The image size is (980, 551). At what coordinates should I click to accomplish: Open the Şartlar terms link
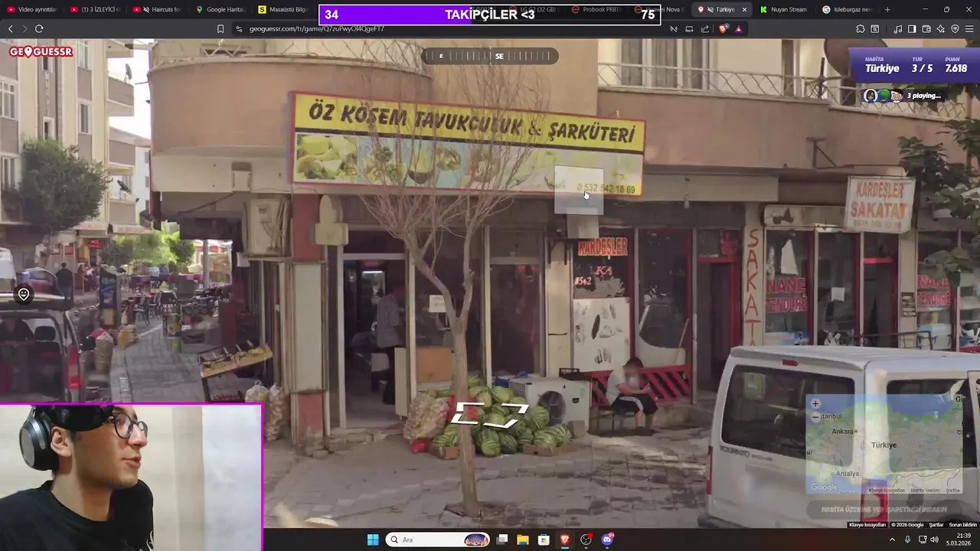pyautogui.click(x=936, y=525)
